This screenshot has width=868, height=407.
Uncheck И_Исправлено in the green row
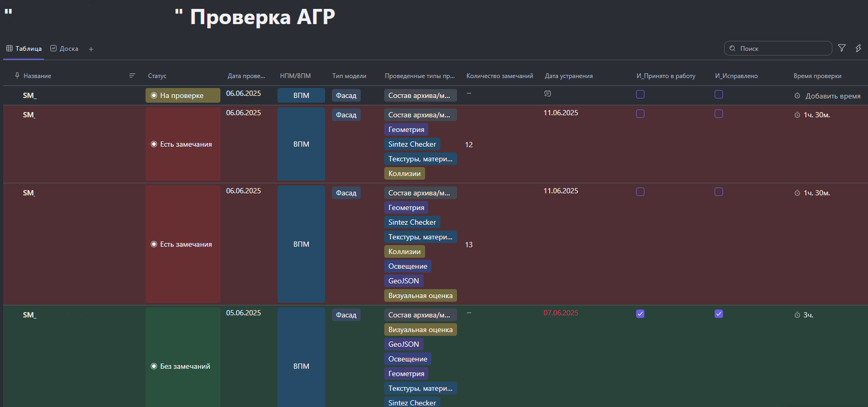(x=719, y=314)
